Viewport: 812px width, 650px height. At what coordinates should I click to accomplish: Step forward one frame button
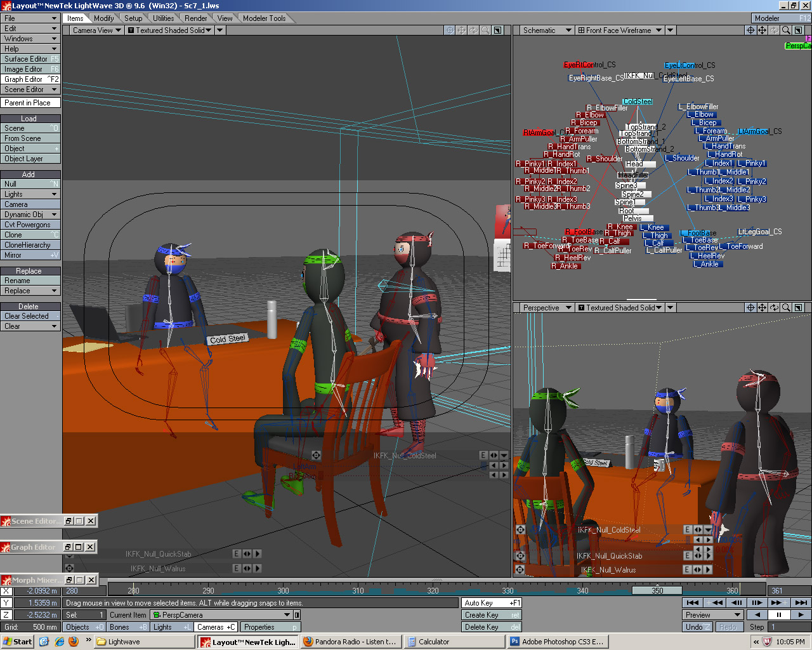tap(757, 602)
